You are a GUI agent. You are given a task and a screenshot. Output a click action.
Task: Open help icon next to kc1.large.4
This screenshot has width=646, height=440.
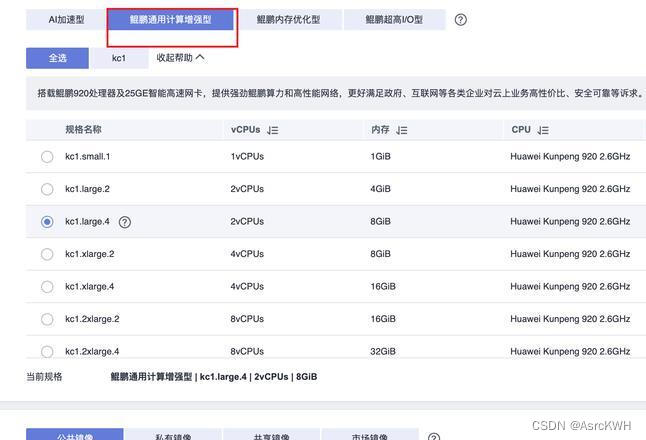[125, 222]
